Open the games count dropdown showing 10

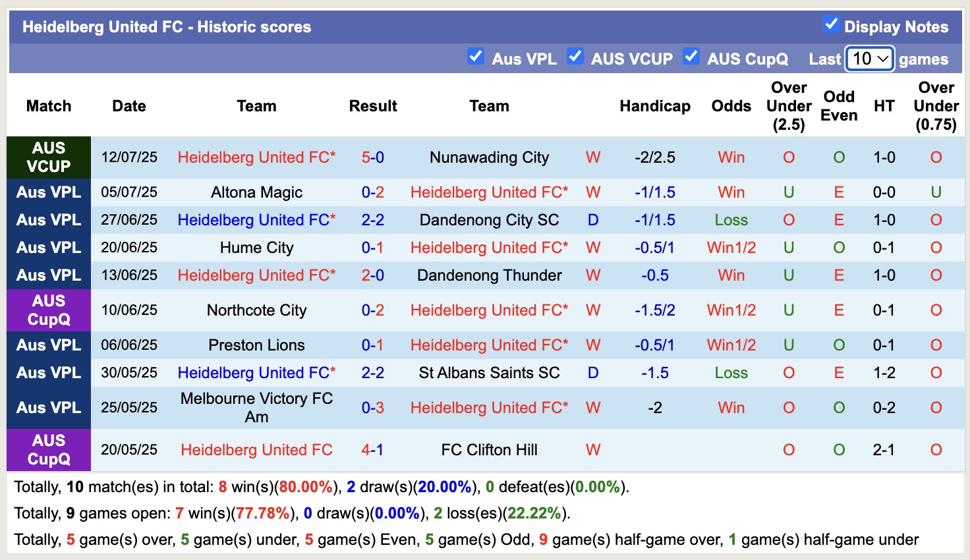[x=869, y=59]
